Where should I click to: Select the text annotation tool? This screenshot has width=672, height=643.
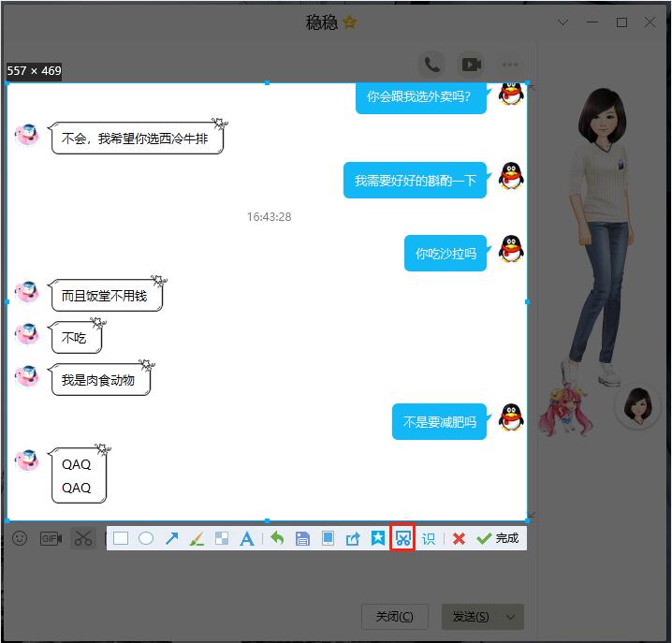(247, 538)
